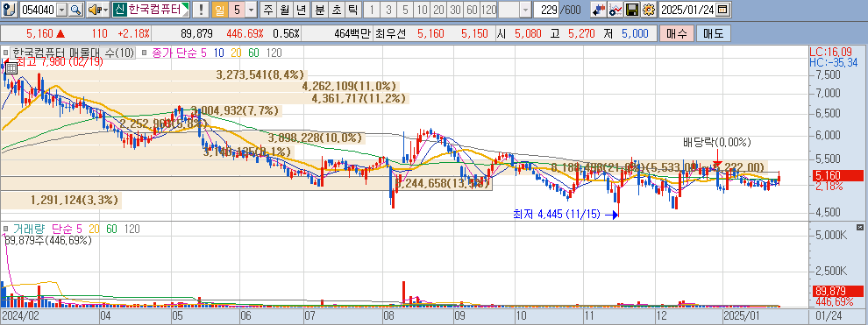Image resolution: width=868 pixels, height=325 pixels.
Task: Open the stock search magnifier icon
Action: tap(75, 10)
